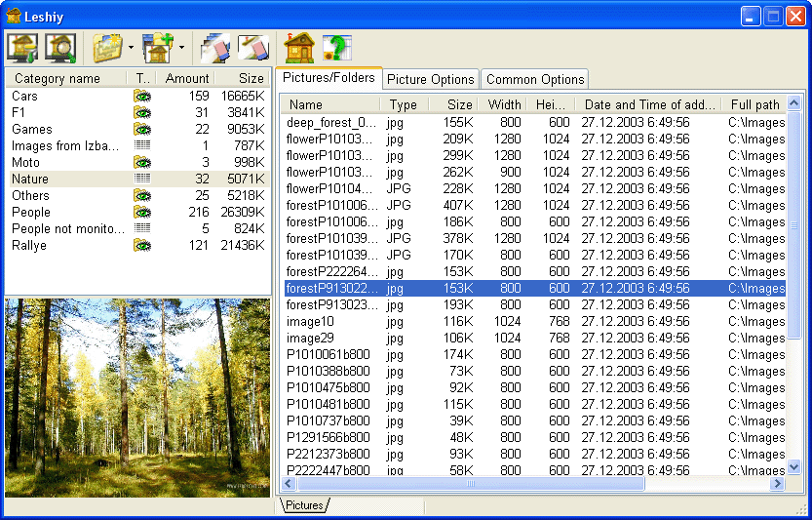Click scroll right arrow of horizontal scrollbar

coord(776,484)
